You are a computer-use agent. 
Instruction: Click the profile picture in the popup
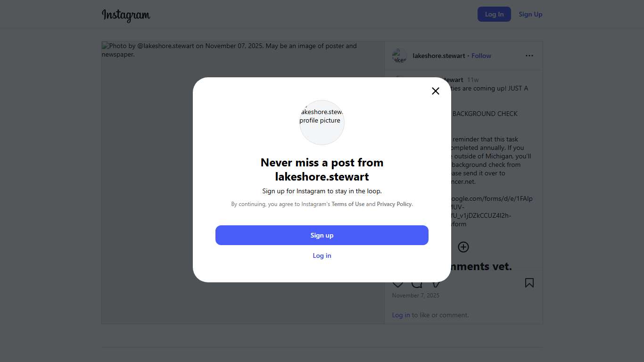click(x=322, y=123)
